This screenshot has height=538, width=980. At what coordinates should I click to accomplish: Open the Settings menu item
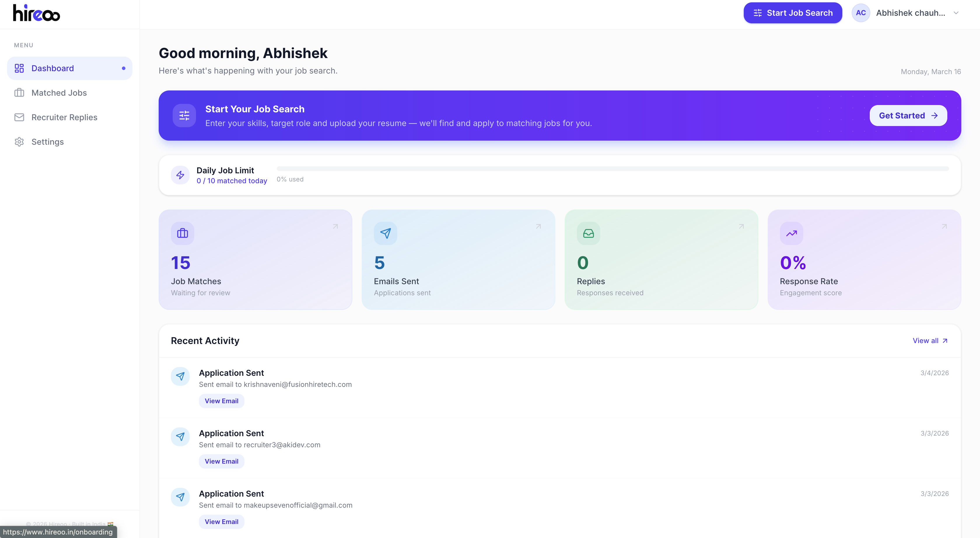48,142
